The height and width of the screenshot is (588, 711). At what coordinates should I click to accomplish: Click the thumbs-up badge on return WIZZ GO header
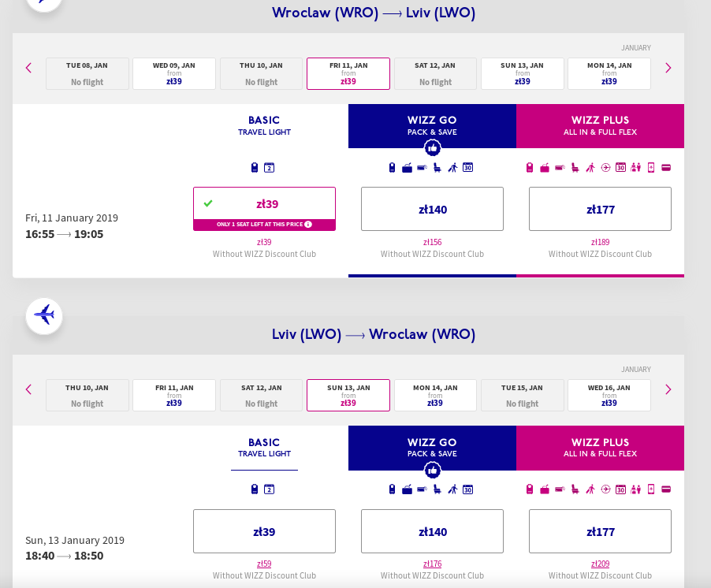(x=432, y=470)
